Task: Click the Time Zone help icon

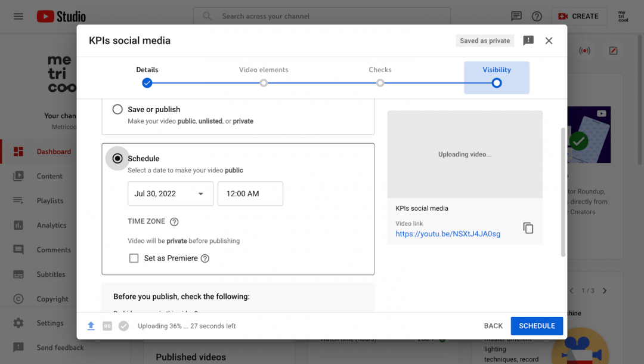Action: click(x=173, y=221)
